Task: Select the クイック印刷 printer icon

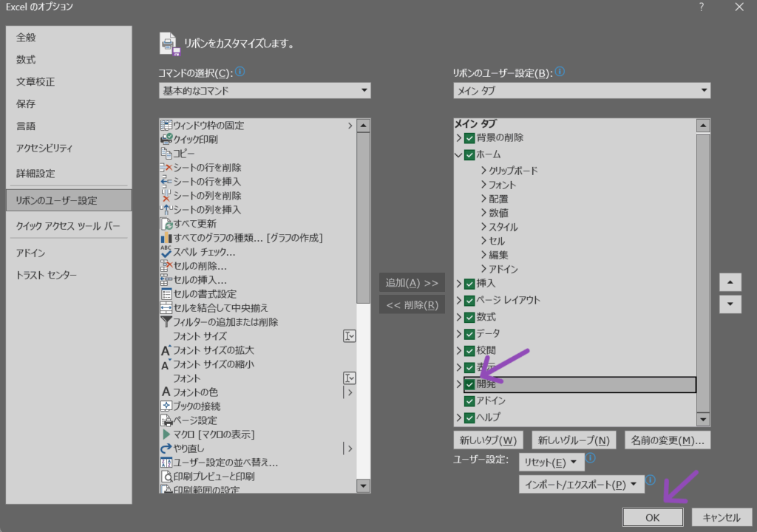Action: pyautogui.click(x=166, y=140)
